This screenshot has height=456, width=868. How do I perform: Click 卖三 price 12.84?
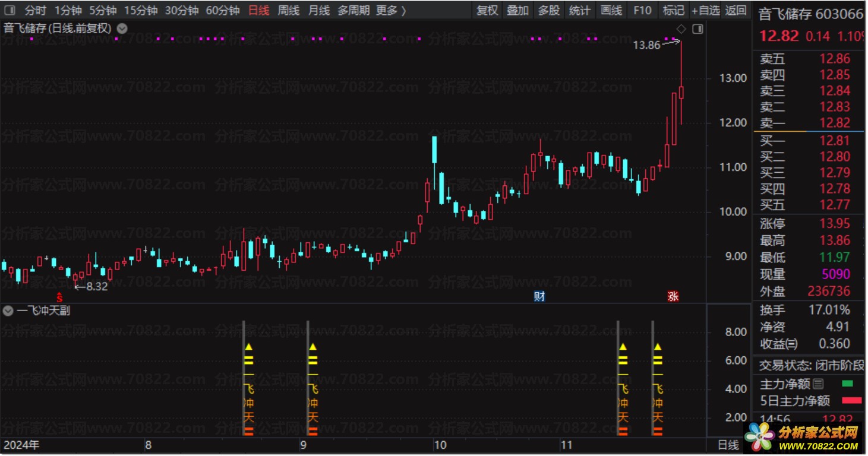coord(835,91)
